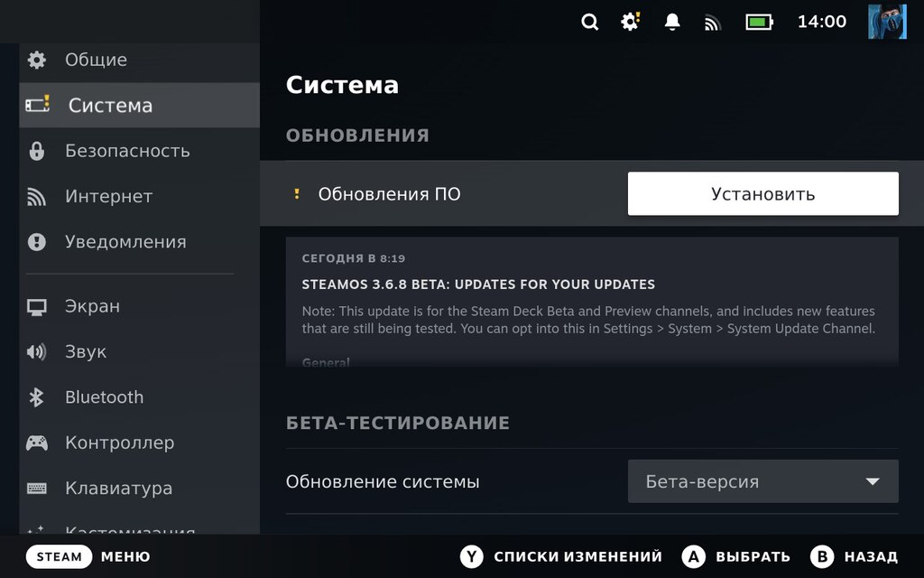Open Уведомления settings

tap(139, 242)
